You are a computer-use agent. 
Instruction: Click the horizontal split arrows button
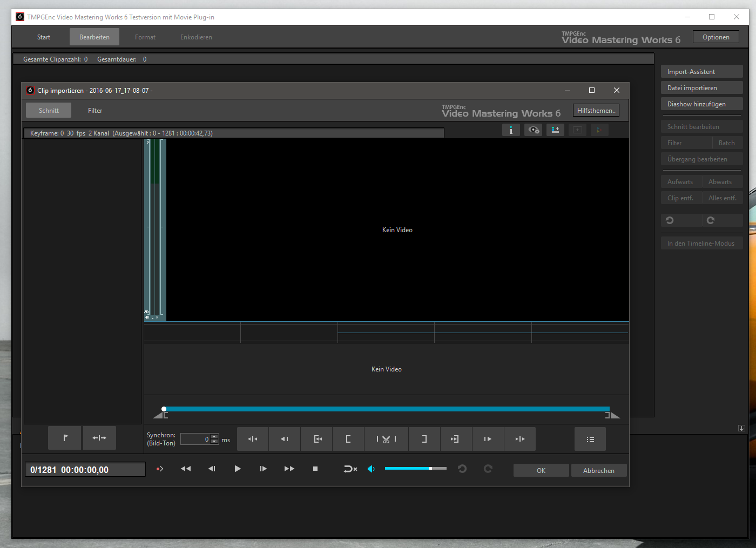99,438
